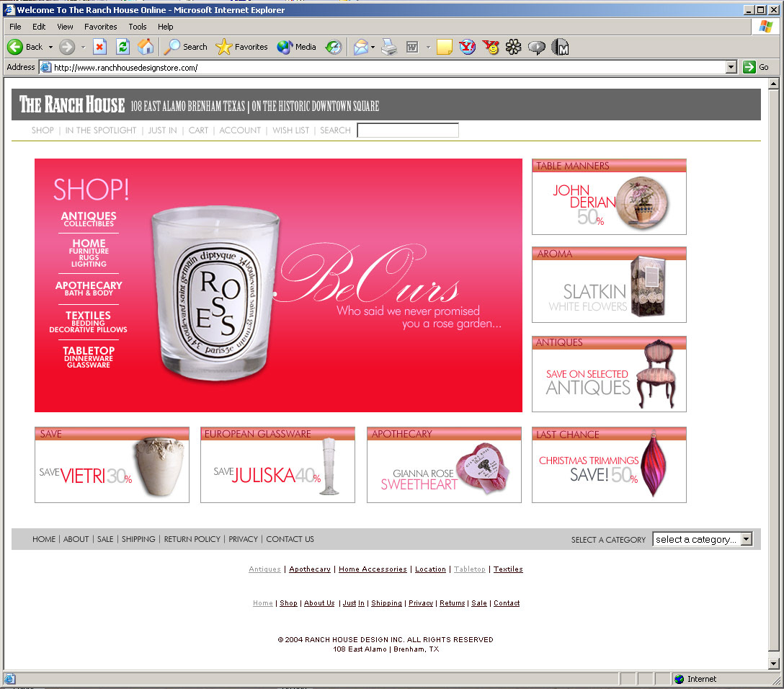784x689 pixels.
Task: Click the Textiles footer link
Action: click(508, 569)
